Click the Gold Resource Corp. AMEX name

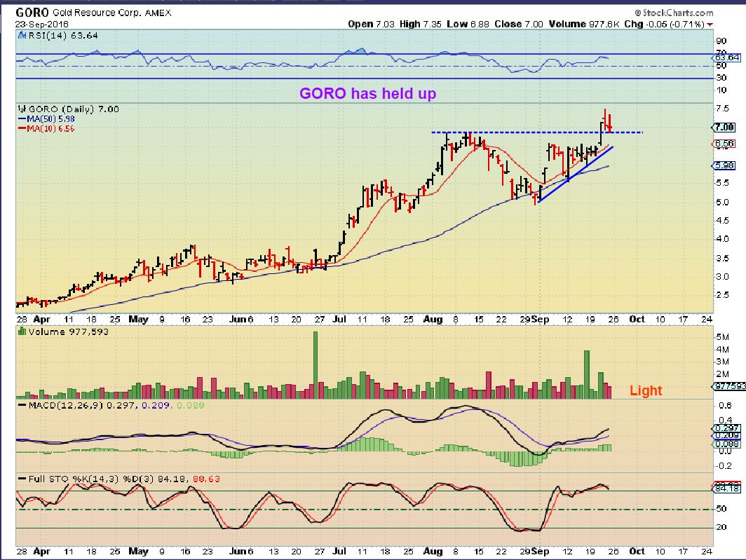pos(111,13)
